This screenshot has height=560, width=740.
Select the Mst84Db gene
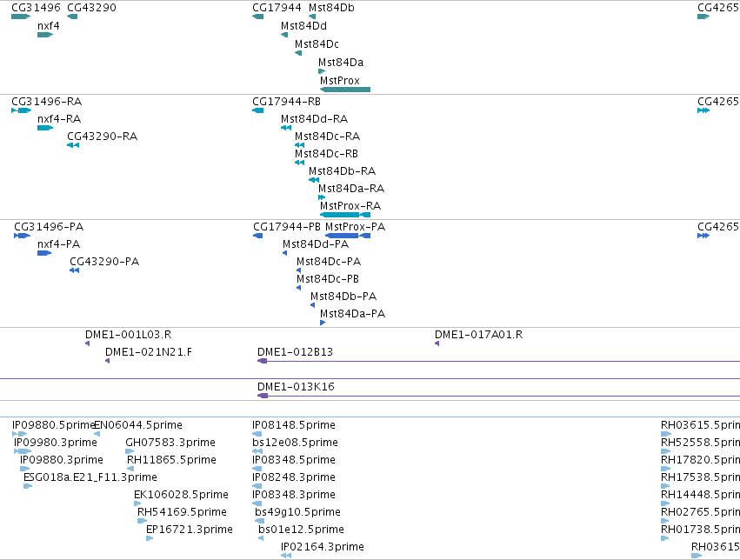(x=312, y=17)
